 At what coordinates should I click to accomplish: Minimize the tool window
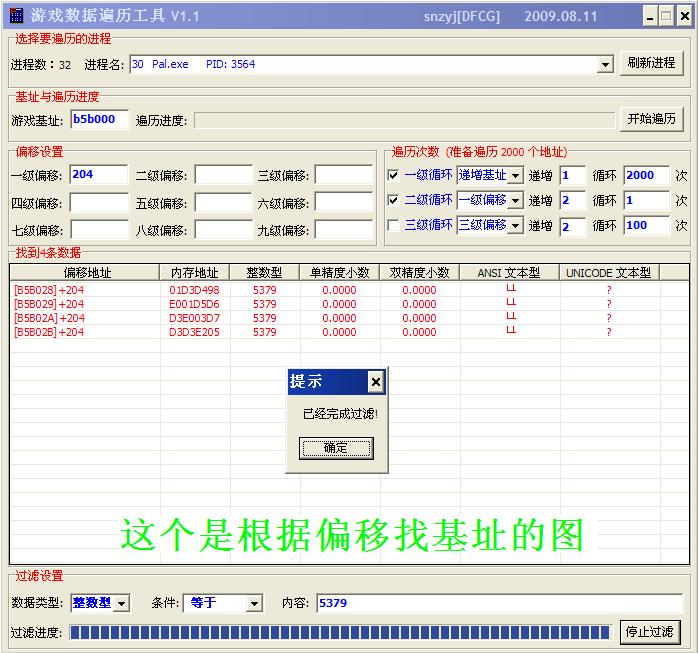coord(647,16)
